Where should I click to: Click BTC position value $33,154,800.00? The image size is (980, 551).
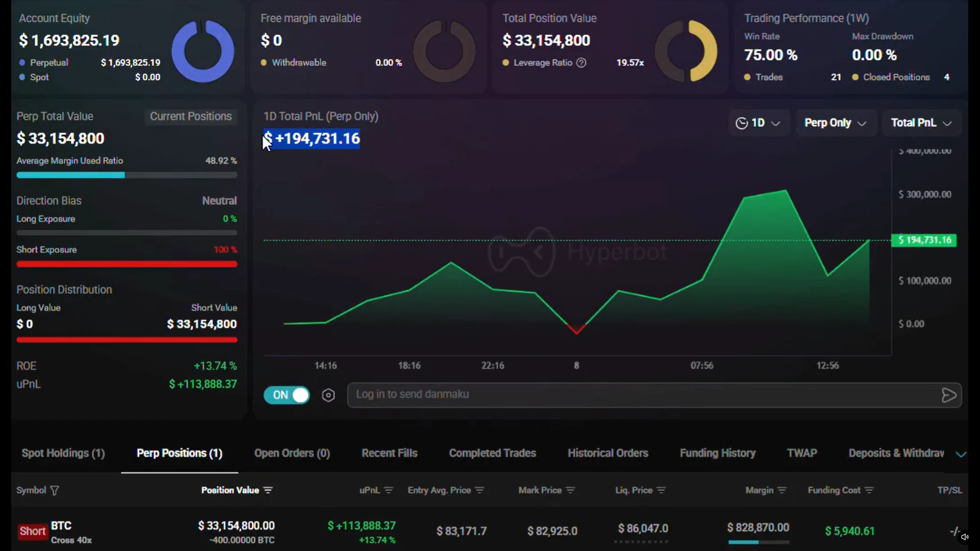click(x=236, y=526)
